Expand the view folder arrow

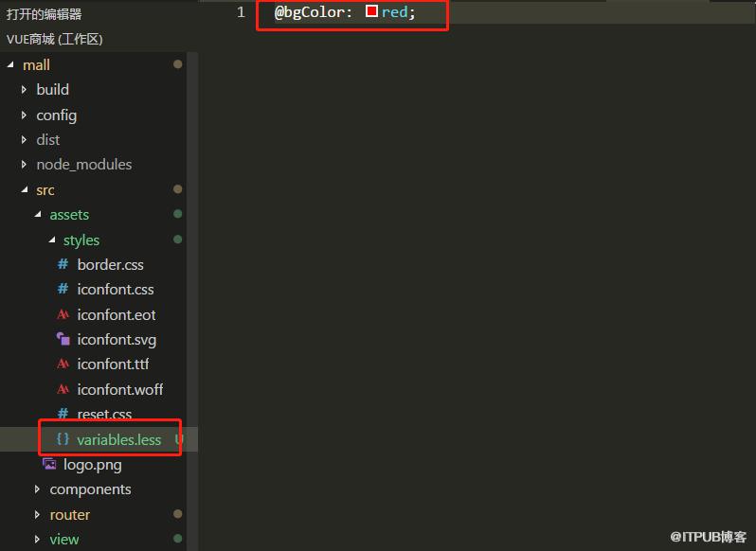pos(38,539)
